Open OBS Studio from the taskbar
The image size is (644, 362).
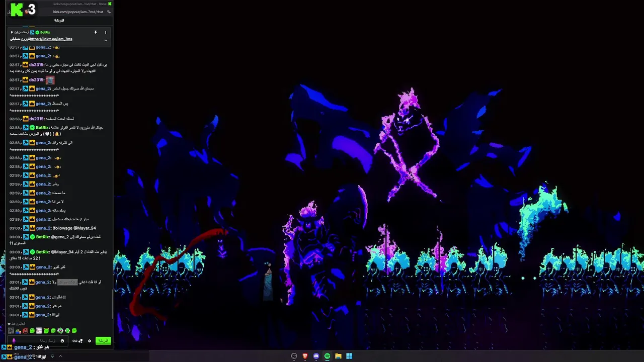[294, 356]
